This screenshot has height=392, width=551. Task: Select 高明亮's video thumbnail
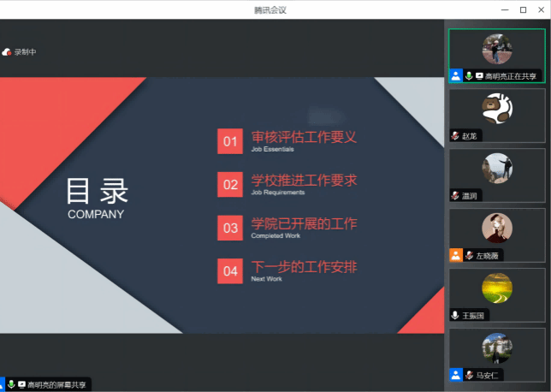click(496, 50)
